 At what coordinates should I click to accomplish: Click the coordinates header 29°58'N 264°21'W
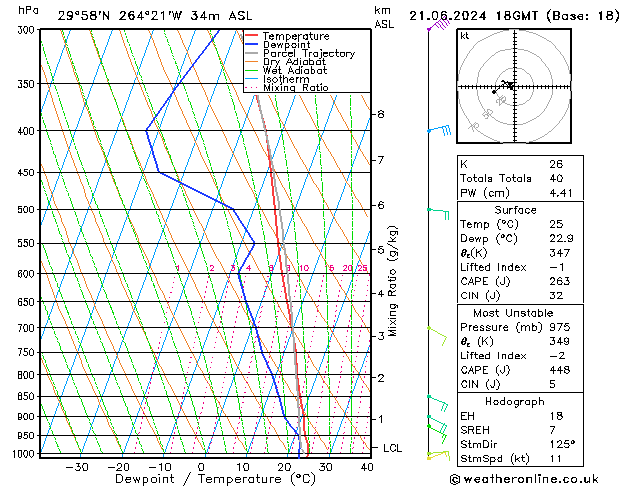point(120,16)
